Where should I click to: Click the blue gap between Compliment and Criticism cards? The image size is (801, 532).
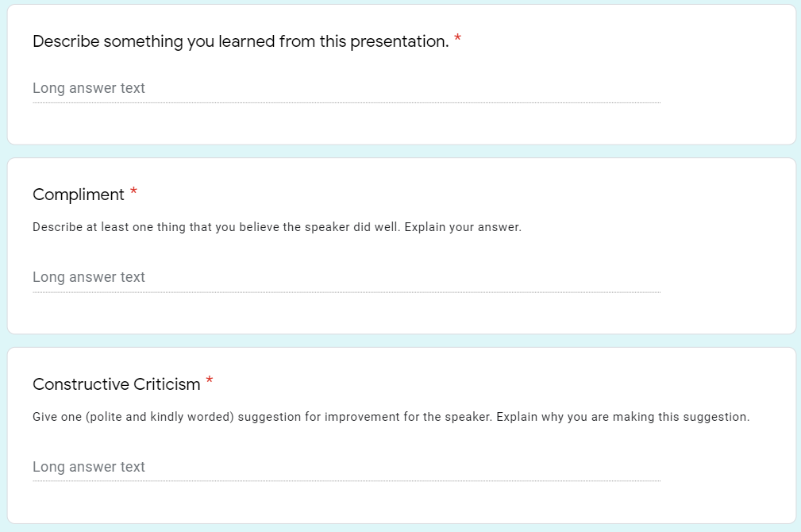tap(402, 341)
